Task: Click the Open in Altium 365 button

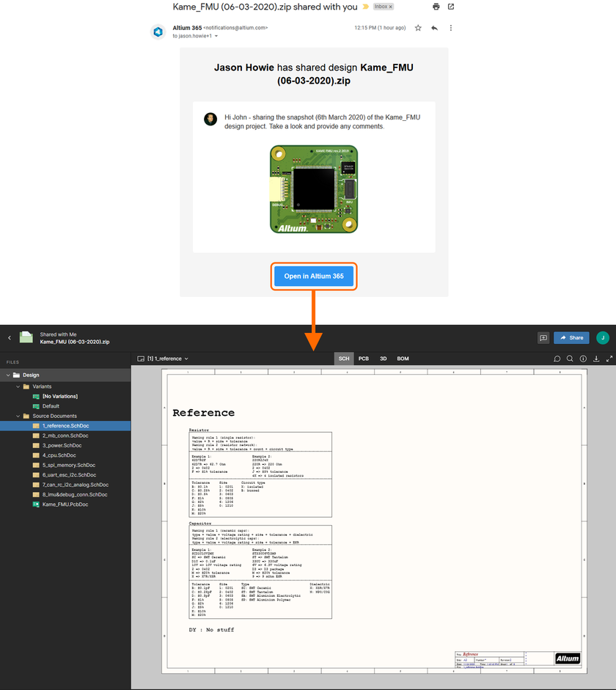Action: point(314,276)
